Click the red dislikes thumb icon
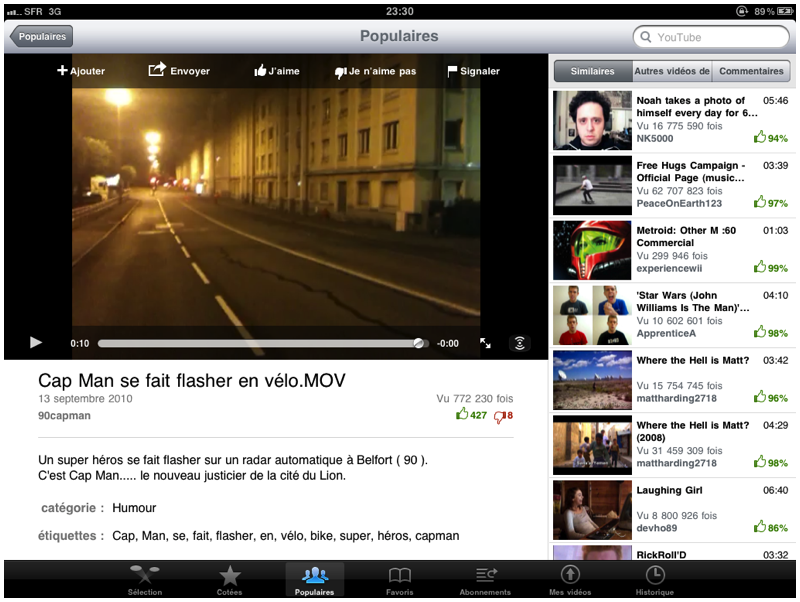The image size is (800, 602). [499, 417]
